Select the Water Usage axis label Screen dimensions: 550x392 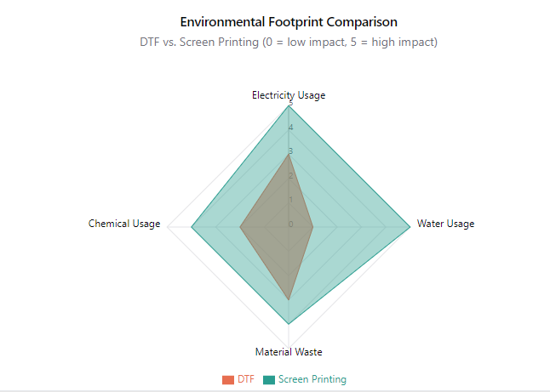point(445,224)
